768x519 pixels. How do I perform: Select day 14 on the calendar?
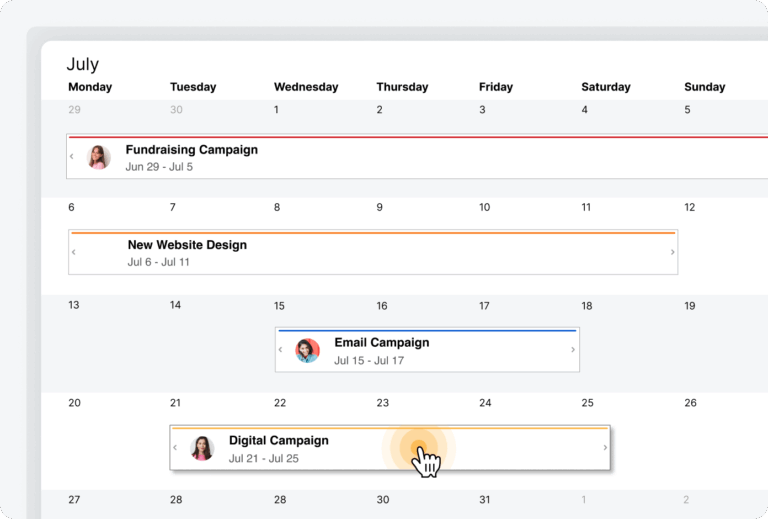click(175, 305)
